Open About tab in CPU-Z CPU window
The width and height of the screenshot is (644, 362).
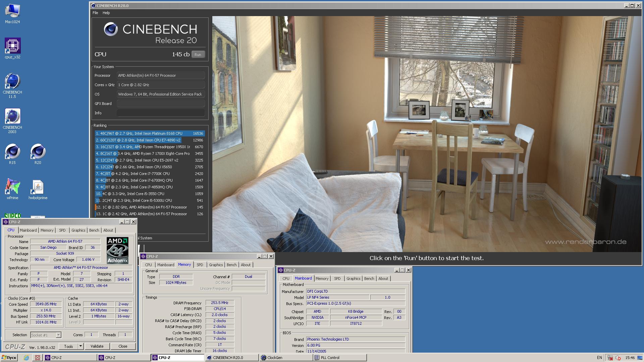[108, 230]
